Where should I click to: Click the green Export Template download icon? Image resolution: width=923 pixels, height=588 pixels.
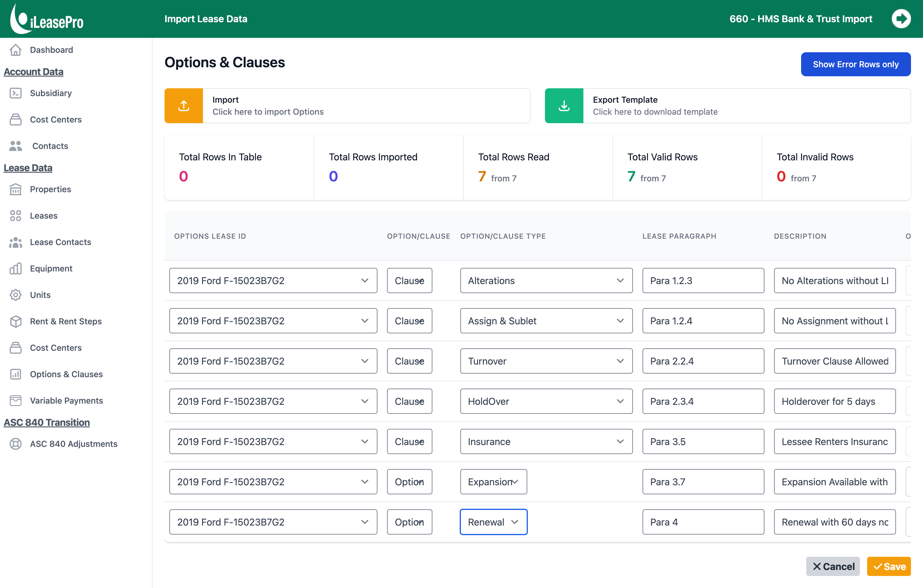[564, 106]
